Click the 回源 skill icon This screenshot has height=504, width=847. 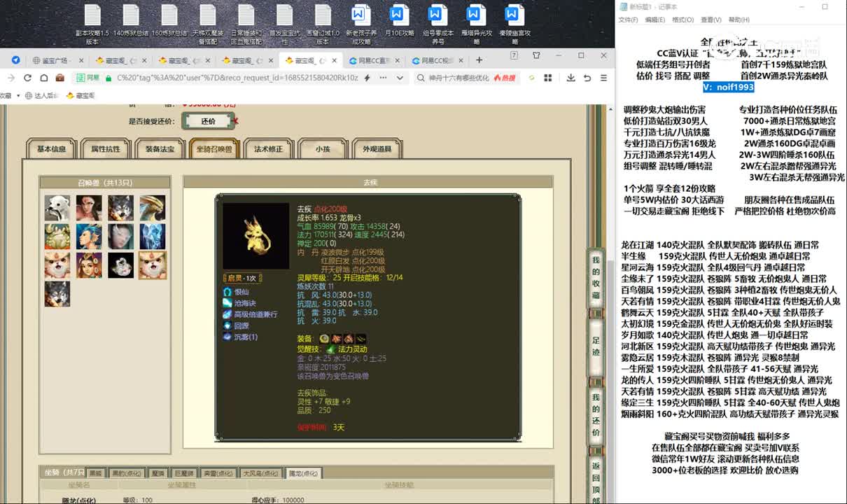click(227, 325)
